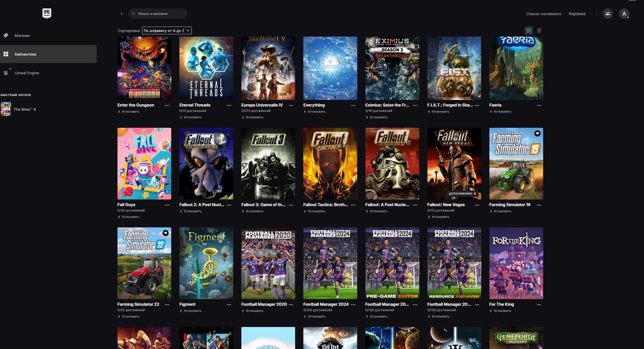
Task: Open options menu for Figment
Action: point(229,305)
